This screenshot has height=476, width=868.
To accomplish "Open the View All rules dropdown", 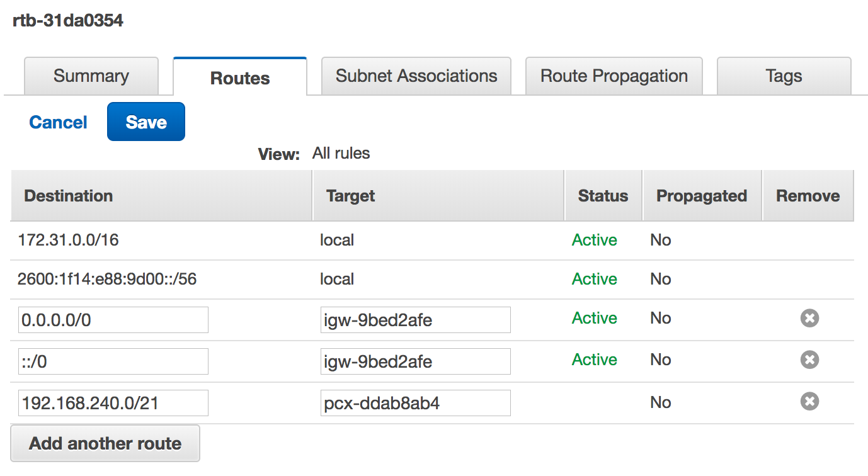I will [341, 153].
